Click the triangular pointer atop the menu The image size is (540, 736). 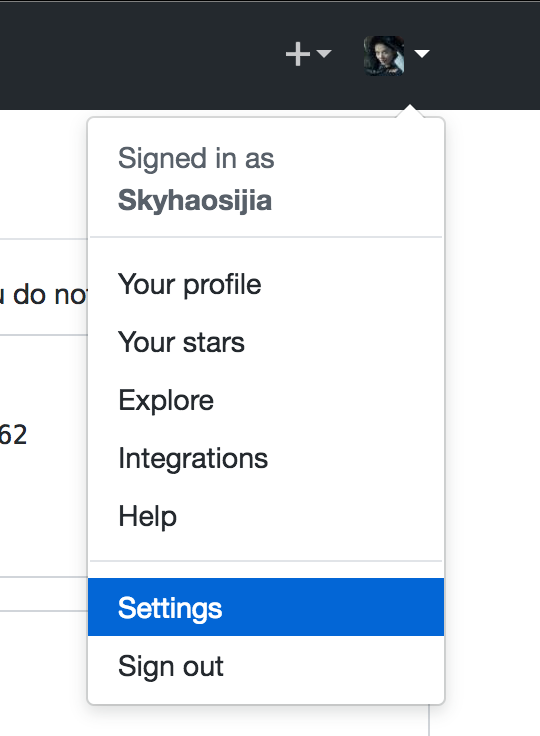[x=410, y=111]
